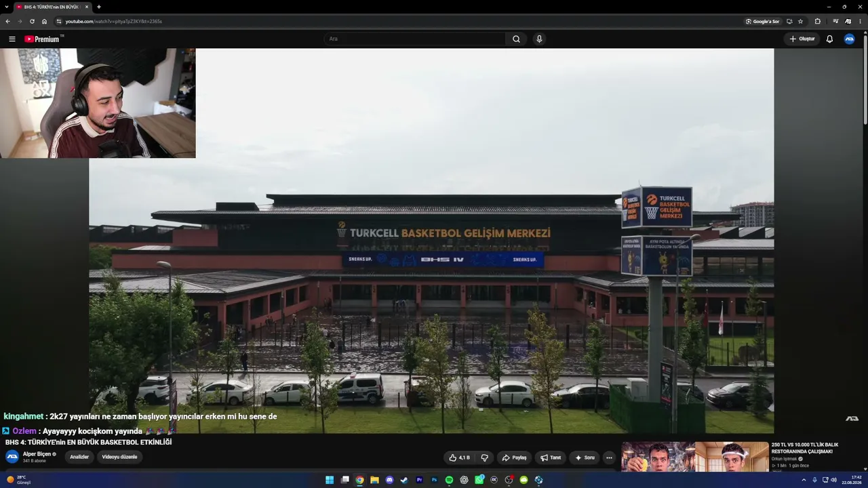868x488 pixels.
Task: Open the YouTube account avatar menu
Action: click(849, 39)
